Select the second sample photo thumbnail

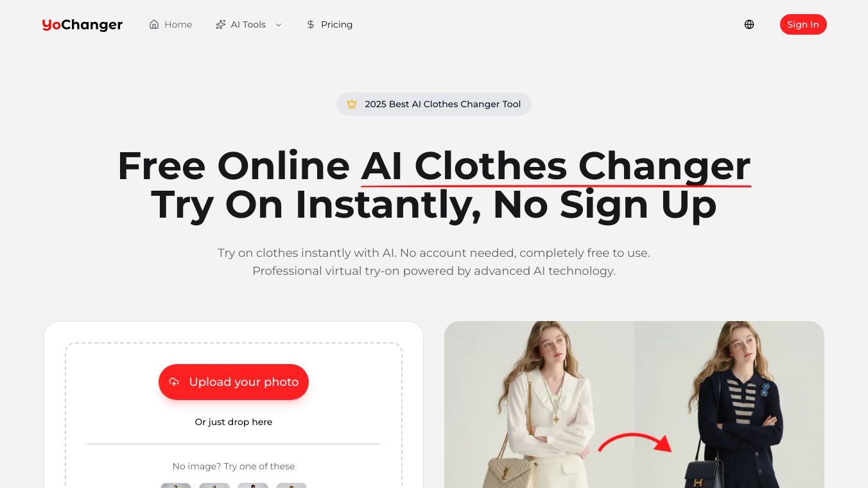pos(214,485)
